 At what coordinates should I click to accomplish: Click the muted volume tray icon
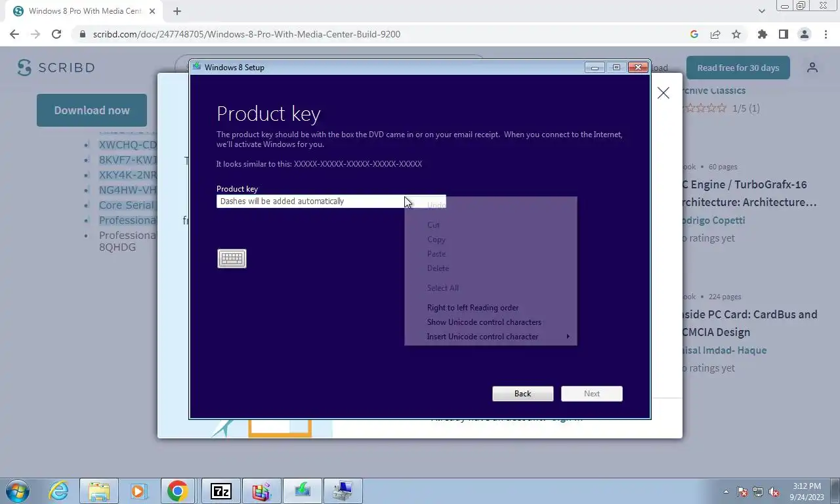coord(774,492)
